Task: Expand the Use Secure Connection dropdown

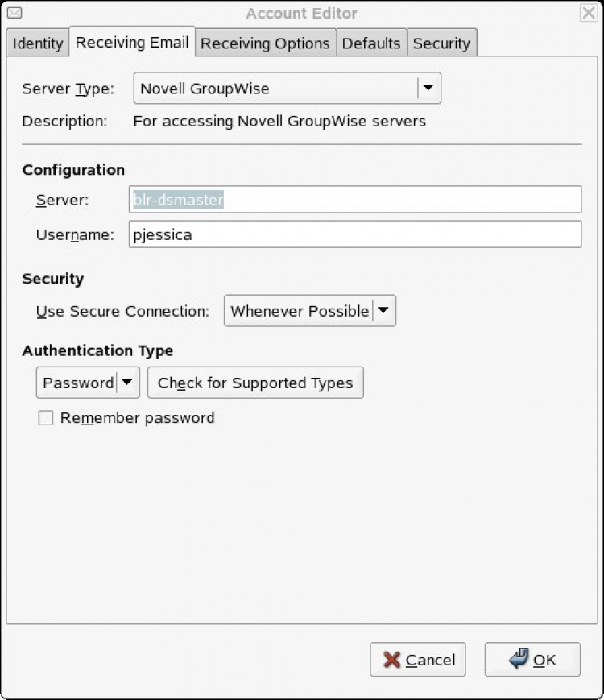Action: pyautogui.click(x=383, y=311)
